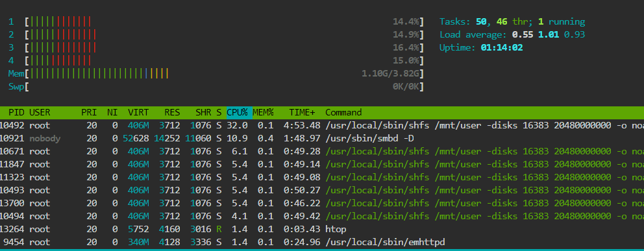Click the 14252 RES value
644x251 pixels.
167,138
